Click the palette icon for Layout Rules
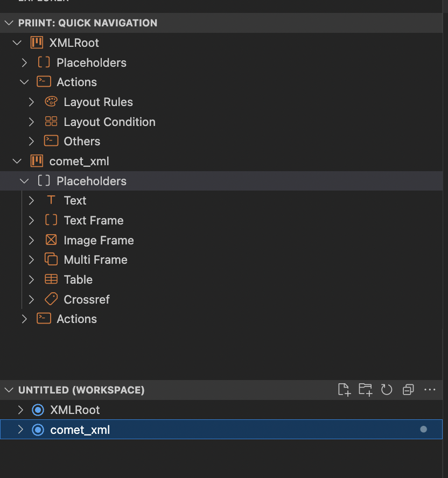The height and width of the screenshot is (478, 448). [x=51, y=102]
